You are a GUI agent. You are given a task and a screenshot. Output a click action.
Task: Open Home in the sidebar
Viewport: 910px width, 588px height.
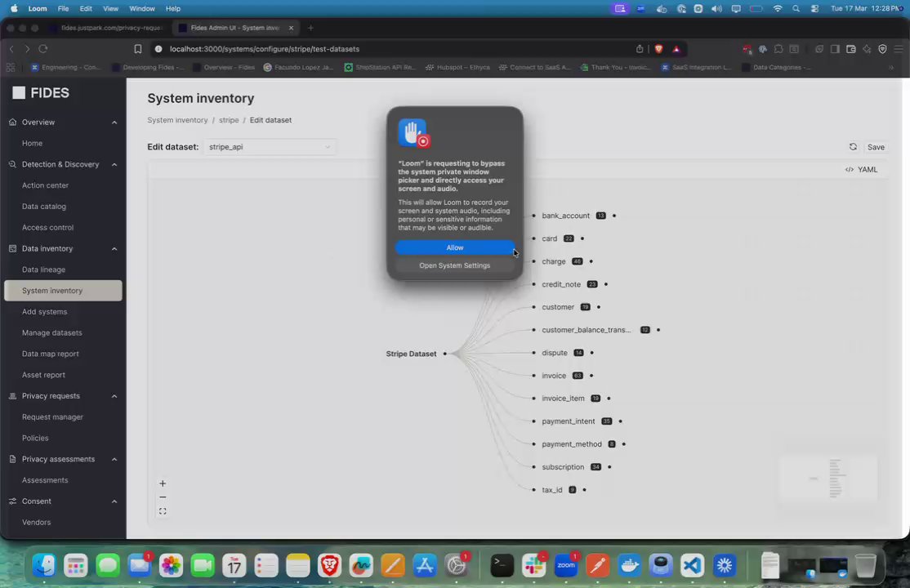[32, 144]
